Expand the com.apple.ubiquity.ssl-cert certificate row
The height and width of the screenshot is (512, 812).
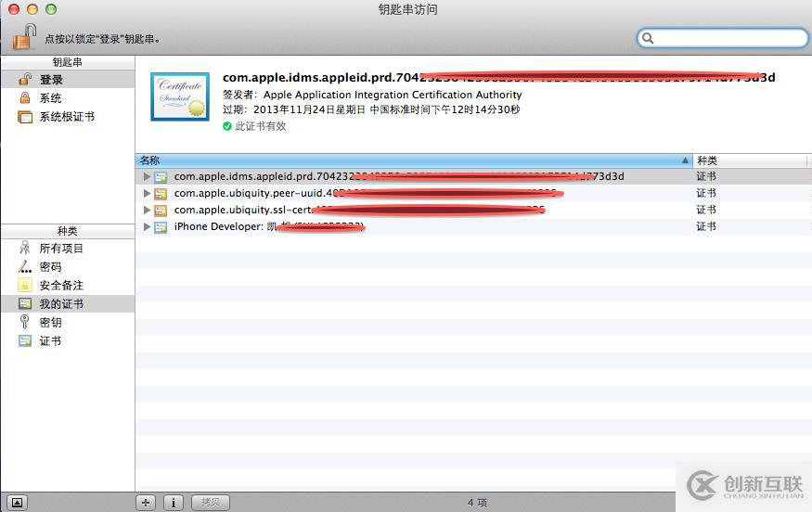[x=147, y=210]
